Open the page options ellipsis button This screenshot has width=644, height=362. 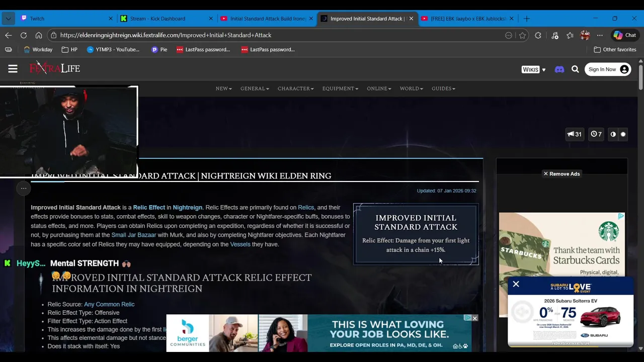click(24, 189)
